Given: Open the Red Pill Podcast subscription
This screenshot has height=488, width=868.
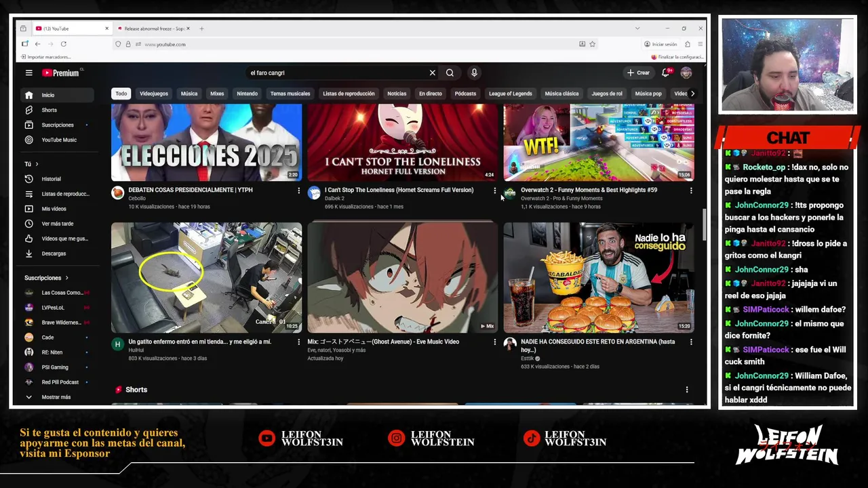Looking at the screenshot, I should pos(56,382).
